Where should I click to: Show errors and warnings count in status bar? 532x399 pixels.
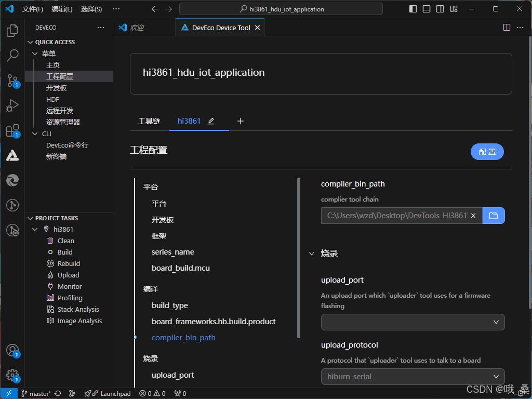point(152,394)
